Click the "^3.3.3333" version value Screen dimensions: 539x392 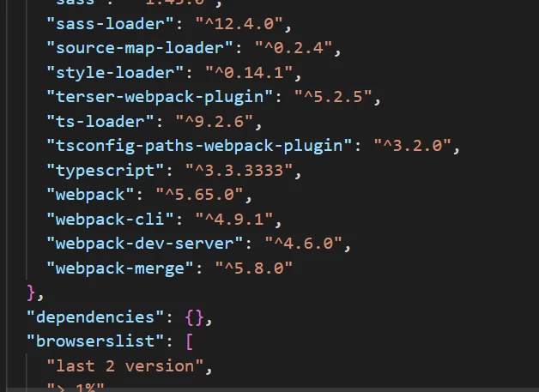[x=239, y=171]
